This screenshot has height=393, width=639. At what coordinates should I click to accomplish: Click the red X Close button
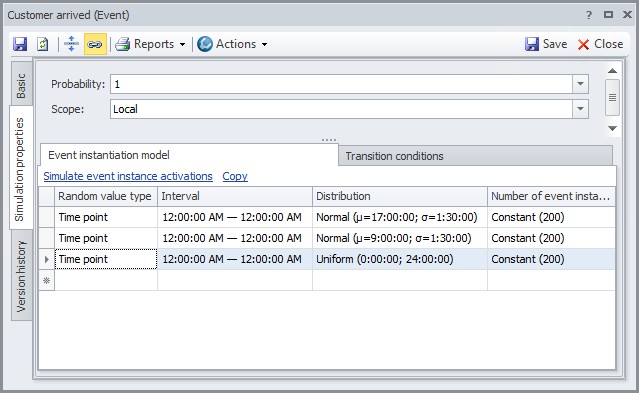(600, 44)
